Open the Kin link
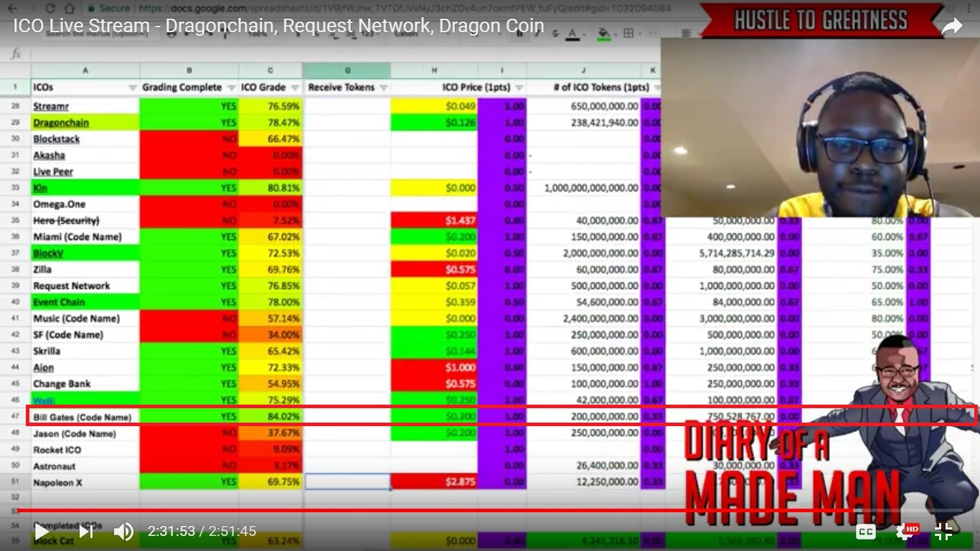Image resolution: width=980 pixels, height=551 pixels. [40, 188]
